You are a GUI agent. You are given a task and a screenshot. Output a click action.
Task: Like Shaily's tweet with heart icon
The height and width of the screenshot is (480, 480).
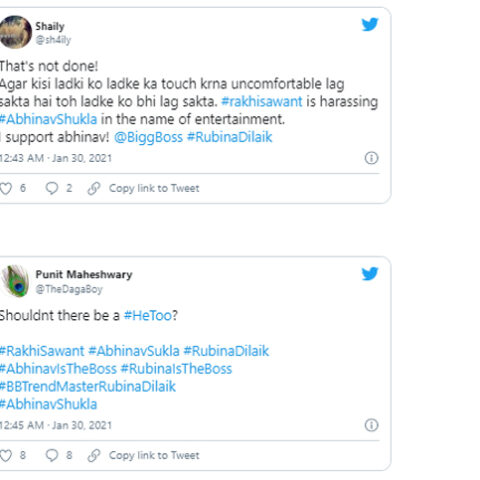tap(6, 188)
